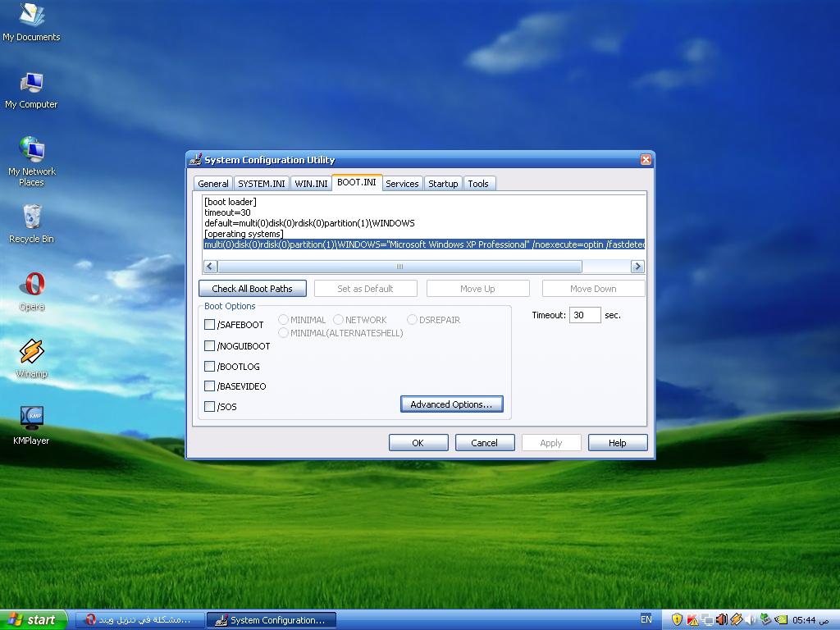Select the DSREPAIR radio button
The image size is (840, 630).
pyautogui.click(x=412, y=320)
